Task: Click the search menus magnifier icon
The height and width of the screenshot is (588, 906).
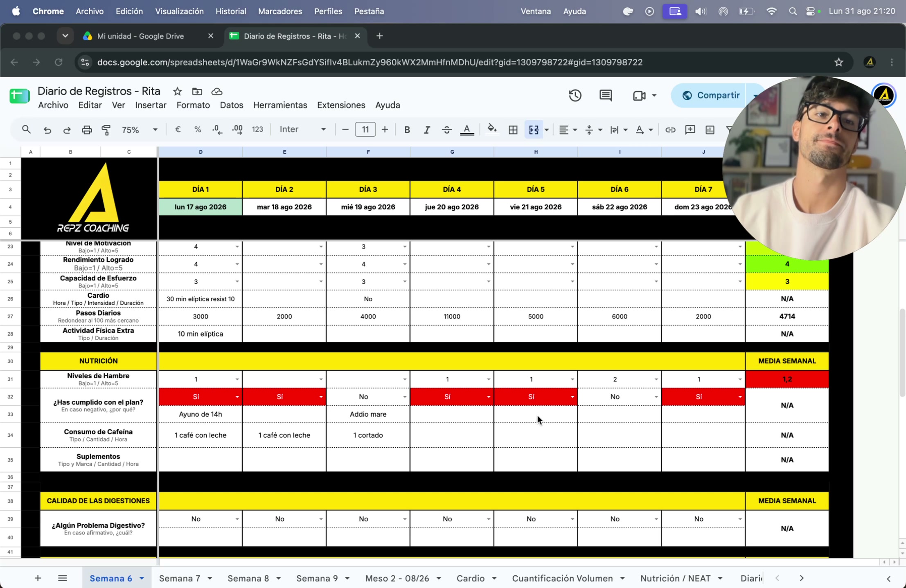Action: pos(26,130)
